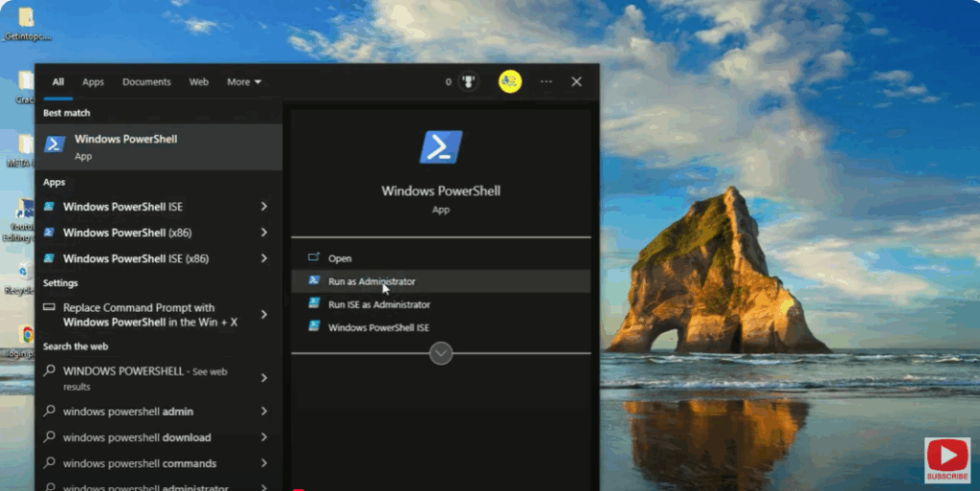Open the Windows PowerShell best match result
Viewport: 980px width, 491px height.
tap(159, 146)
